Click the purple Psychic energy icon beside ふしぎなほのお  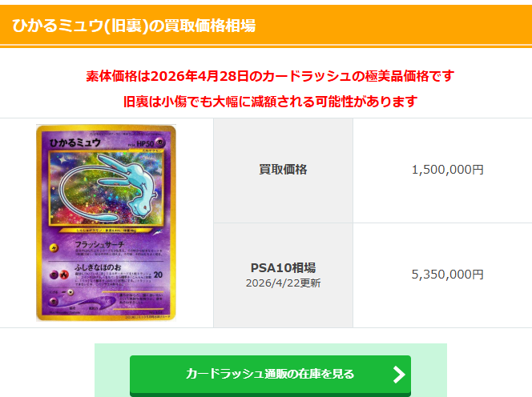[x=54, y=275]
